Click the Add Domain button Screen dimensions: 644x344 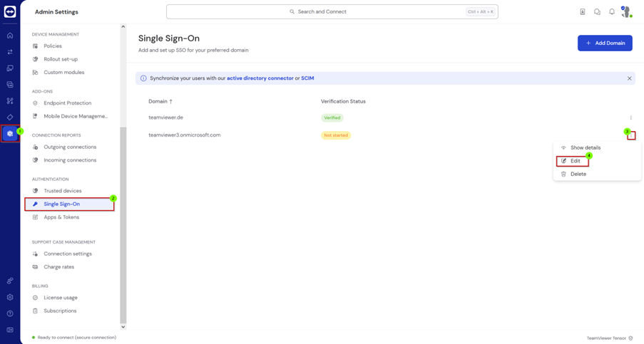605,43
